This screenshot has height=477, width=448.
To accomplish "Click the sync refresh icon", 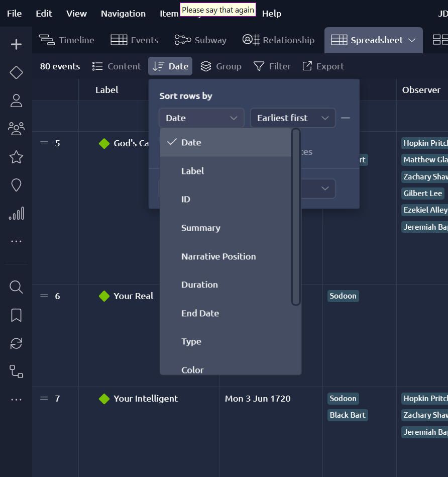I will [x=16, y=343].
